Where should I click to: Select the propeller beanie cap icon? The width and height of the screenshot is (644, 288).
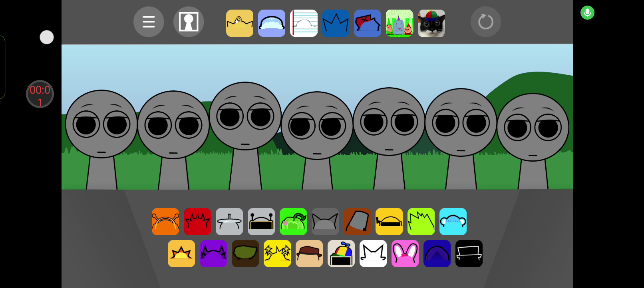[341, 254]
